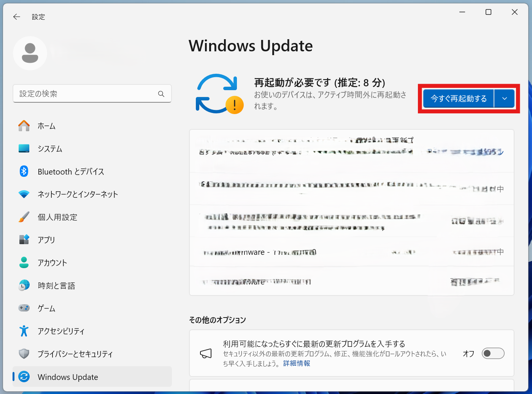Go to プライバシーとセキュリティ settings
The height and width of the screenshot is (394, 532).
click(92, 354)
